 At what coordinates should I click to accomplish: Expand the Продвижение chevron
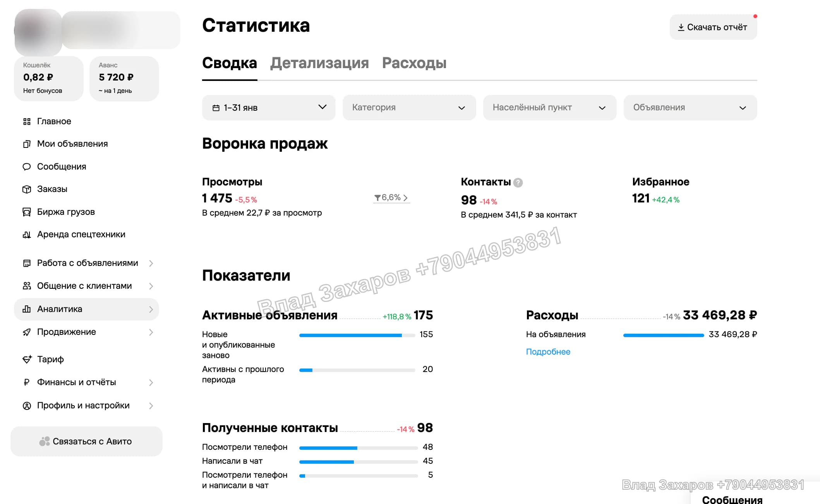pos(151,332)
